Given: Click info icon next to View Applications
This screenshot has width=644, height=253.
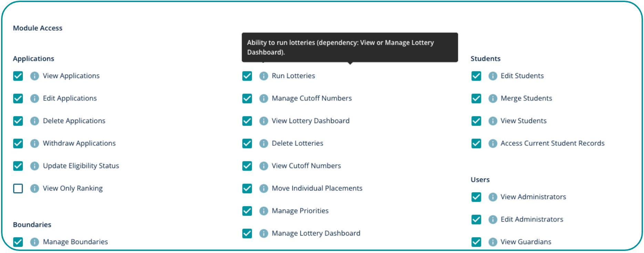Looking at the screenshot, I should [34, 76].
